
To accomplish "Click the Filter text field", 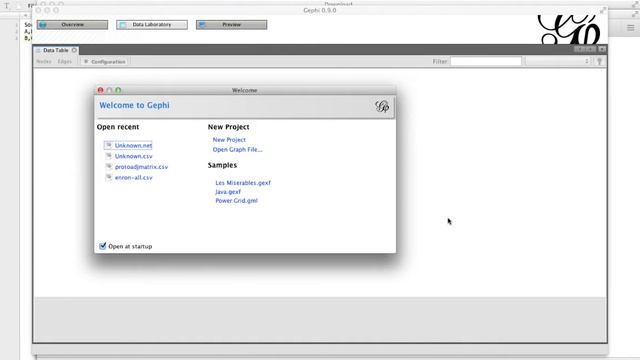I will click(486, 61).
